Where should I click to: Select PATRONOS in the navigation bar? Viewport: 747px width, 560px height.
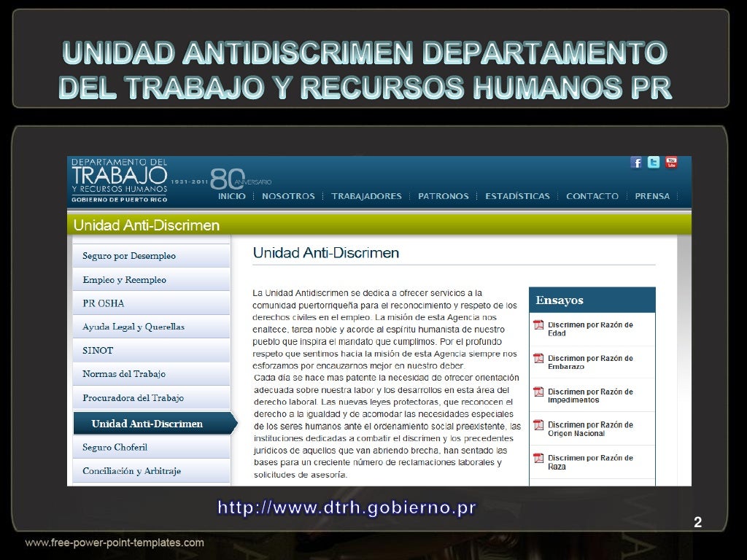point(443,196)
